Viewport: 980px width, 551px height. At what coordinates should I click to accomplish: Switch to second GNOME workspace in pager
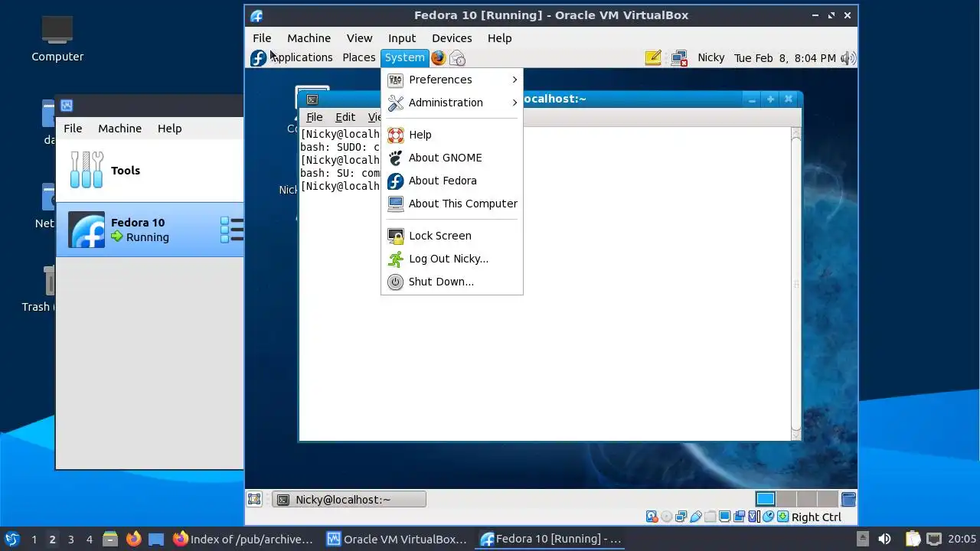pos(786,500)
